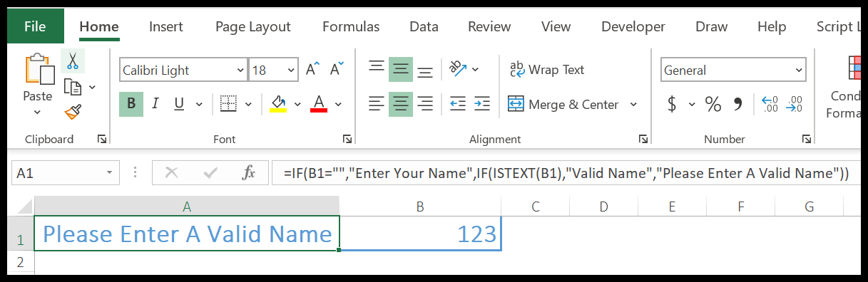Select the Format Painter brush
The height and width of the screenshot is (282, 868).
[x=72, y=112]
